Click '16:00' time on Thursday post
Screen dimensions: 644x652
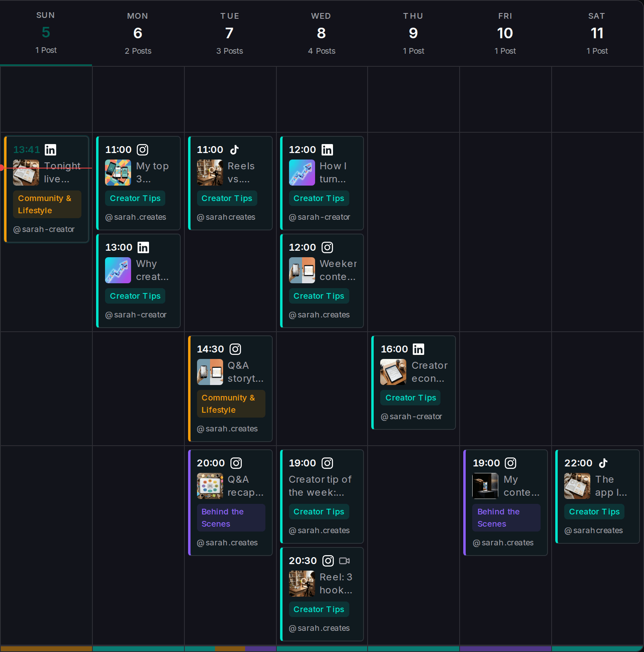point(394,349)
